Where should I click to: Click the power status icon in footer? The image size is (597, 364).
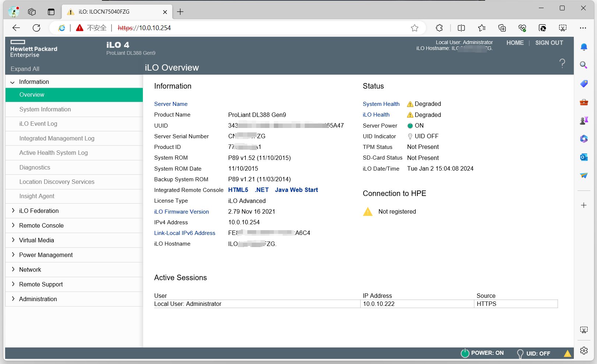[465, 353]
